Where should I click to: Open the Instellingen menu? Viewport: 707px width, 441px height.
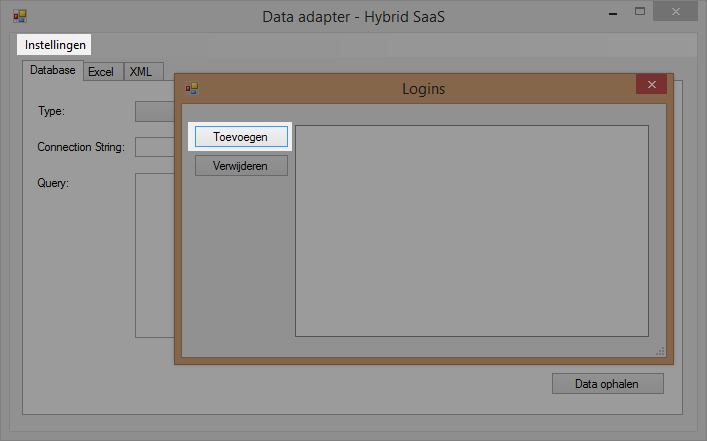point(55,45)
